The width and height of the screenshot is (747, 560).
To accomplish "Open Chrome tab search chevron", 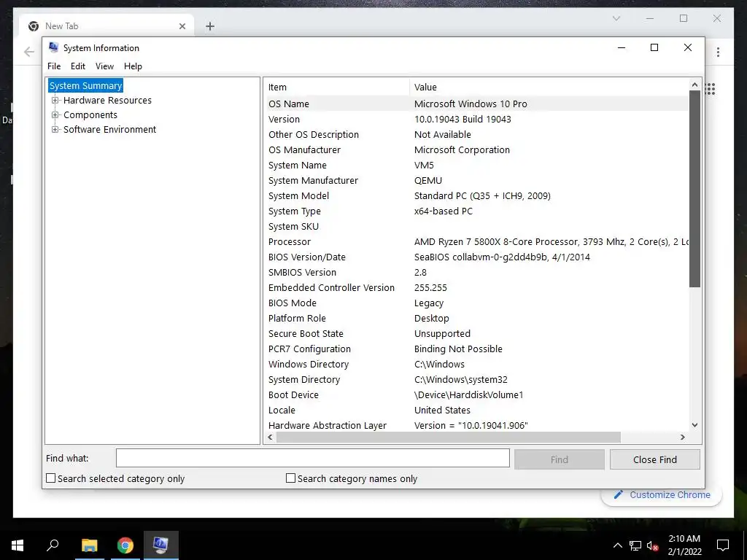I will 616,18.
